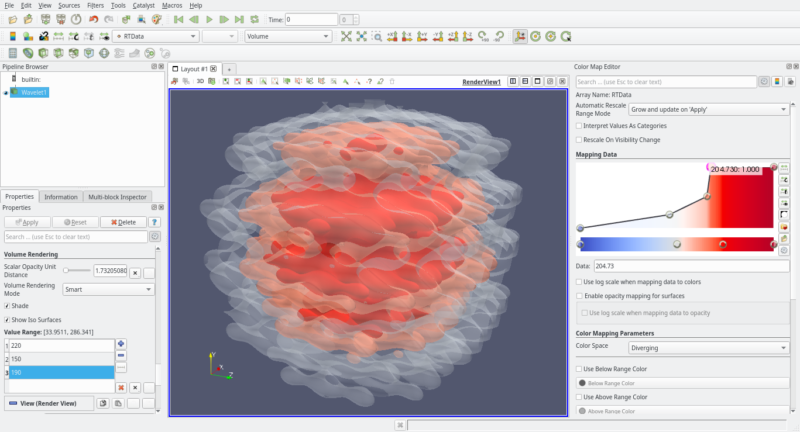The height and width of the screenshot is (432, 800).
Task: Open the Filters menu
Action: click(96, 5)
